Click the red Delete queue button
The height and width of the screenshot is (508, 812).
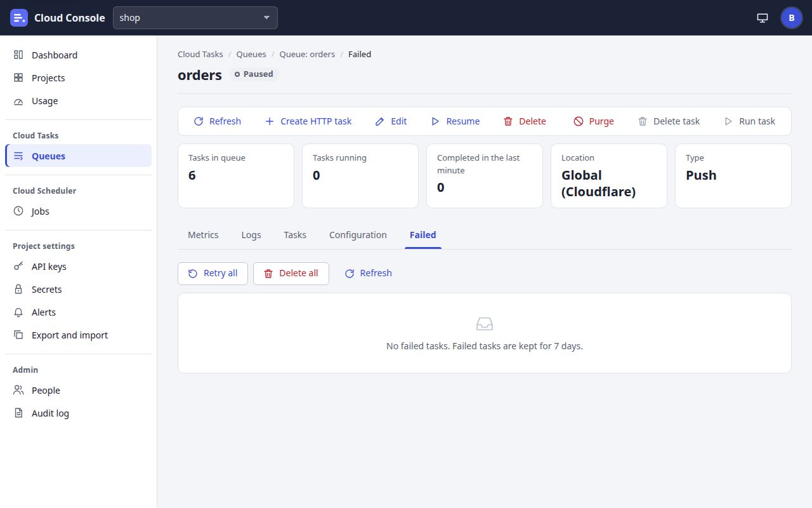point(525,121)
